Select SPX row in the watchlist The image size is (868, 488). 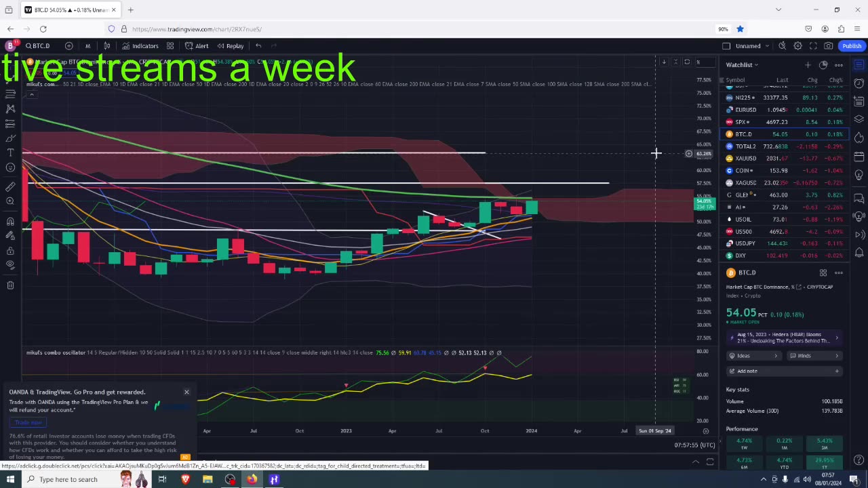783,122
